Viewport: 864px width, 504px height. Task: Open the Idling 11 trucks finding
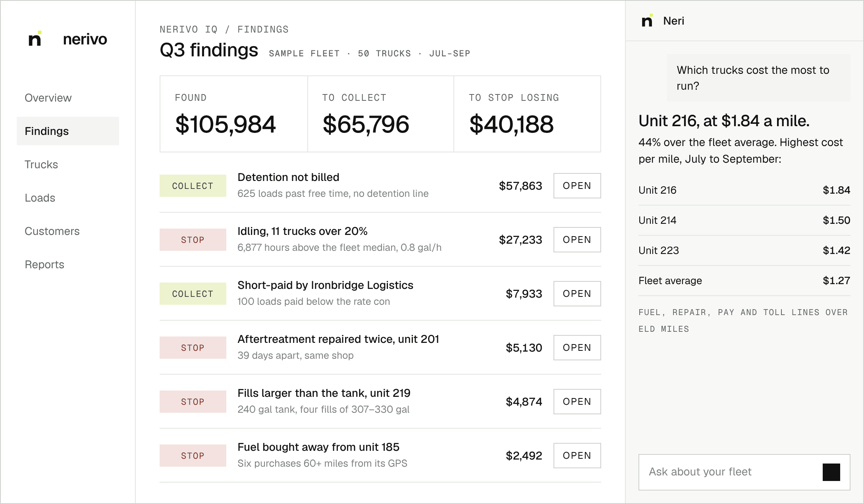pyautogui.click(x=577, y=240)
